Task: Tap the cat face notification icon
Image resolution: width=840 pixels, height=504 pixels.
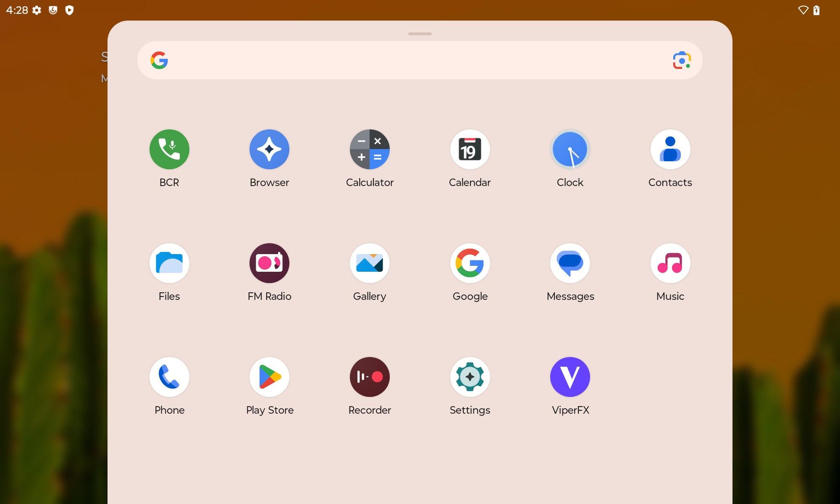Action: click(53, 10)
